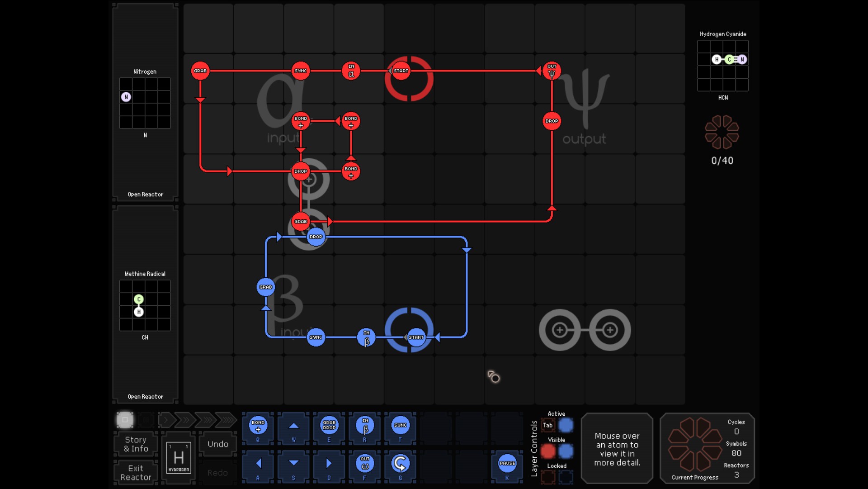Switch active layer with Tab button
Screen dimensions: 868x489
(547, 425)
